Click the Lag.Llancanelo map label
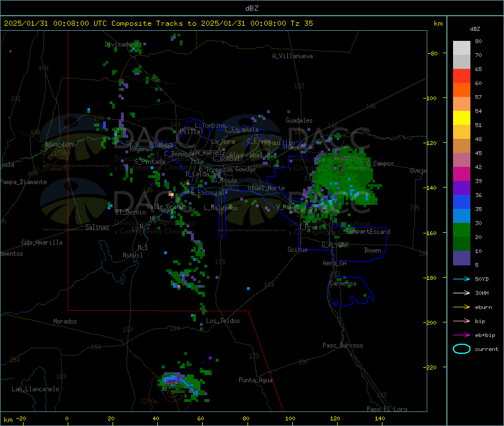The image size is (504, 426). pos(35,389)
